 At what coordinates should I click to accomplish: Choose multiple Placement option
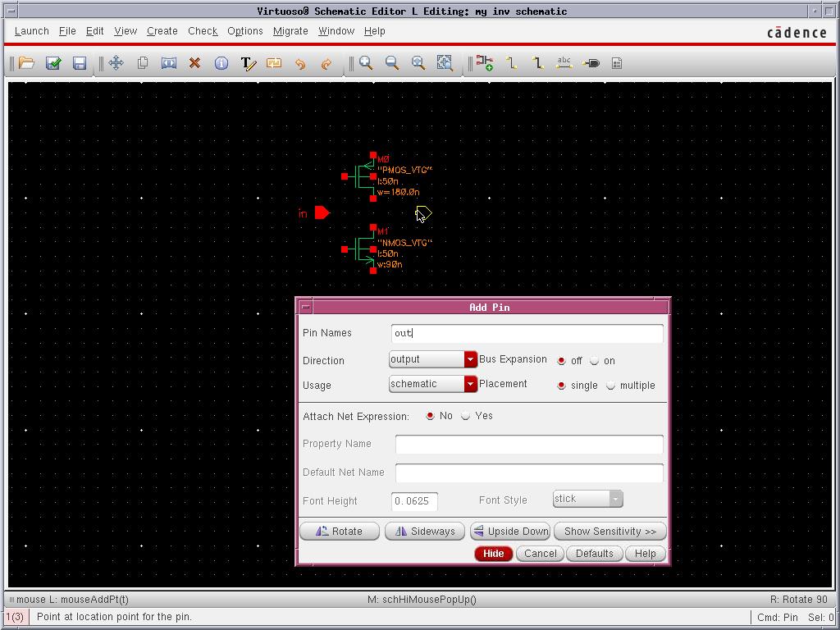coord(610,386)
